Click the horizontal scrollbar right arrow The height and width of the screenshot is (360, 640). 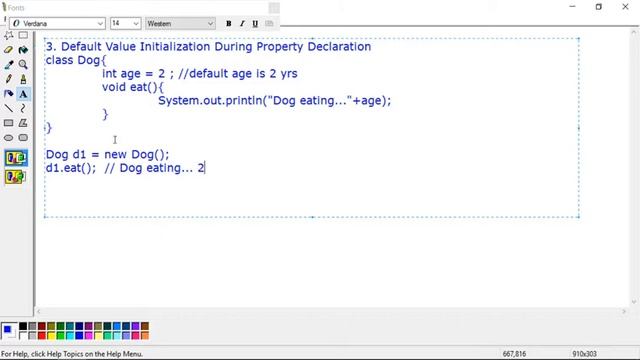click(x=624, y=311)
